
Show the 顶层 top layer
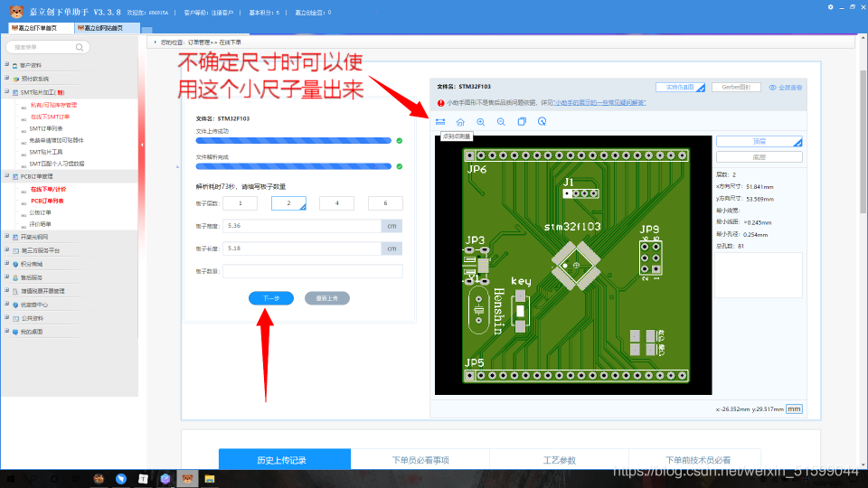(x=759, y=142)
